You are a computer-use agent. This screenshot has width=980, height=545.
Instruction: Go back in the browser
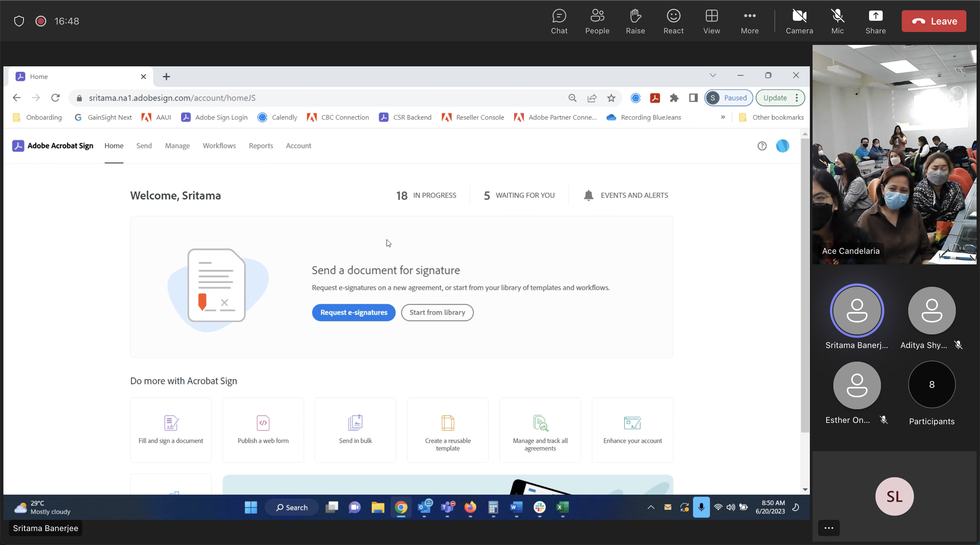click(x=16, y=98)
